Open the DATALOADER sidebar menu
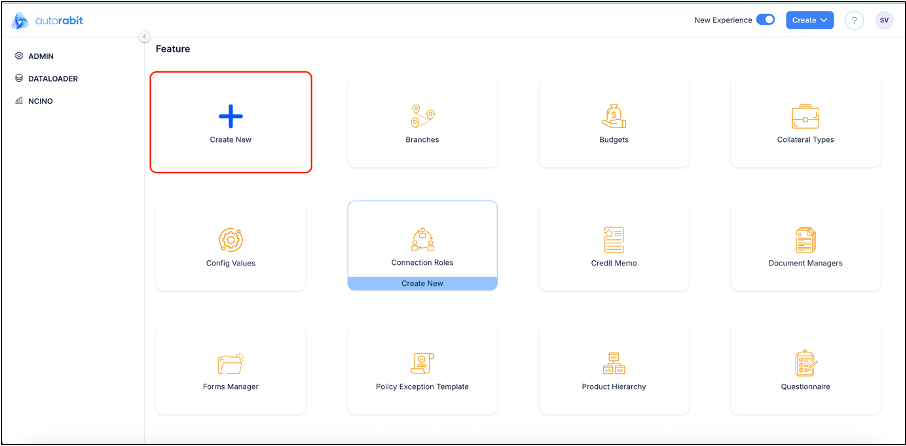Screen dimensions: 906x446 point(53,78)
